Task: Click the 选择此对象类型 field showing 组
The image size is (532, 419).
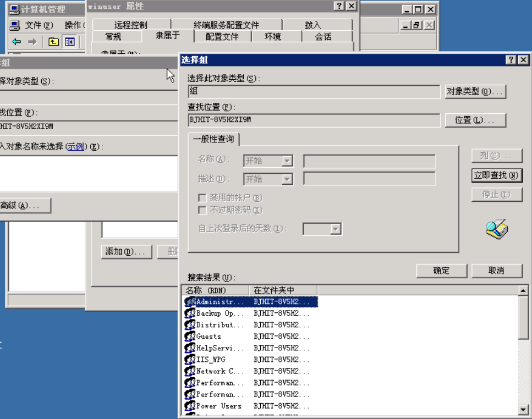Action: [314, 91]
